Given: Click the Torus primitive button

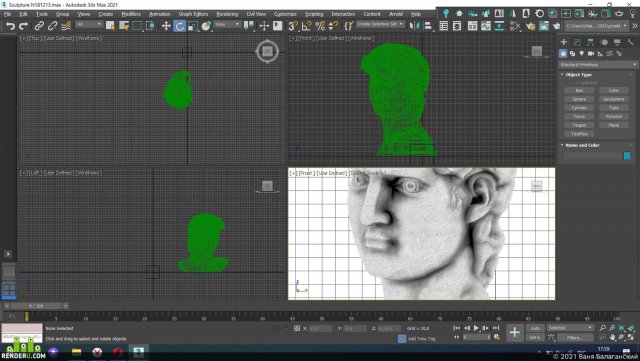Looking at the screenshot, I should (579, 116).
